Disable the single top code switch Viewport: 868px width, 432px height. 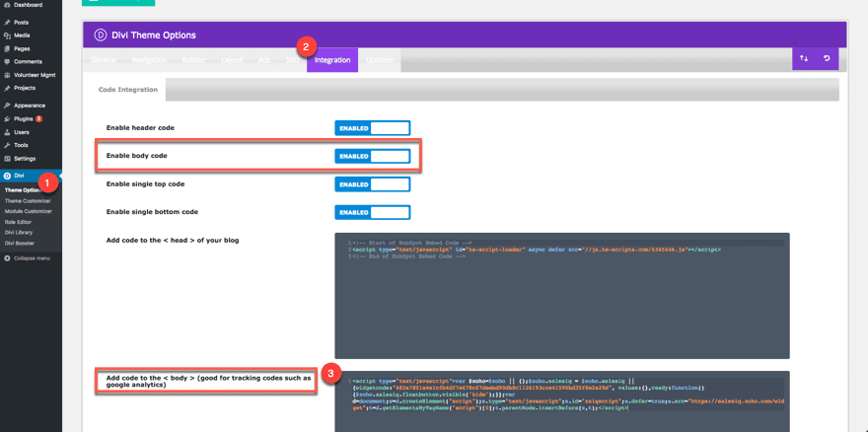[x=372, y=184]
